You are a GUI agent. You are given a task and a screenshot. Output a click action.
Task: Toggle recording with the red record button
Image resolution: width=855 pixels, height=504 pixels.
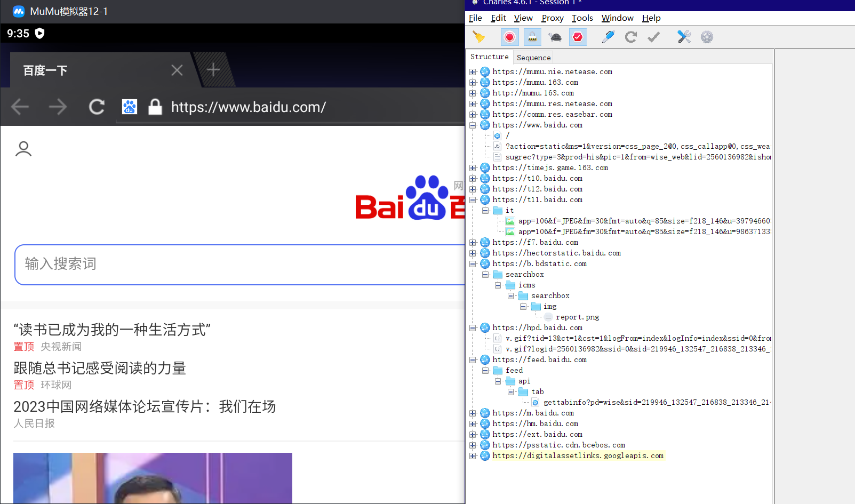[509, 37]
